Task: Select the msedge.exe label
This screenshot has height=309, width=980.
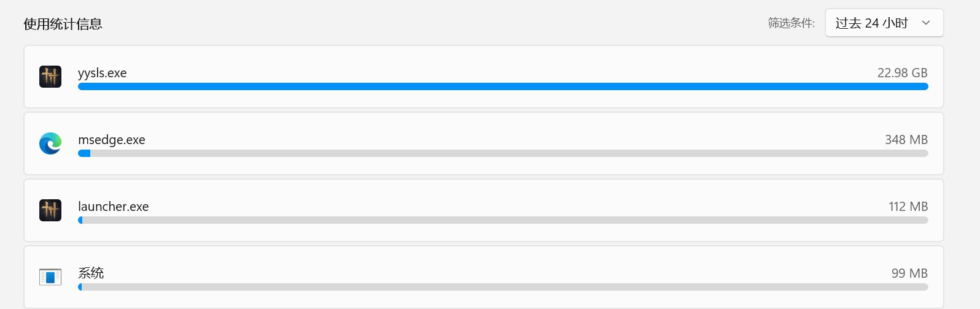Action: tap(112, 140)
